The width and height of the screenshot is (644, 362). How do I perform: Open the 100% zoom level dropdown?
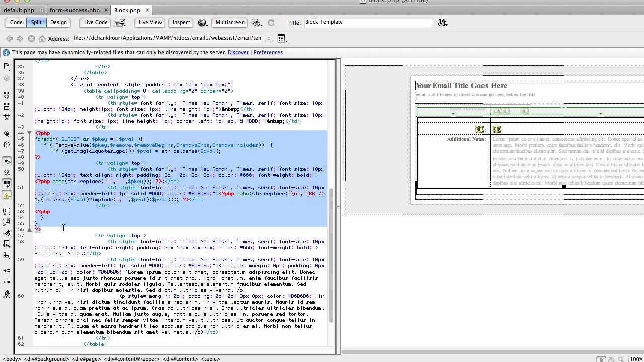coord(636,359)
